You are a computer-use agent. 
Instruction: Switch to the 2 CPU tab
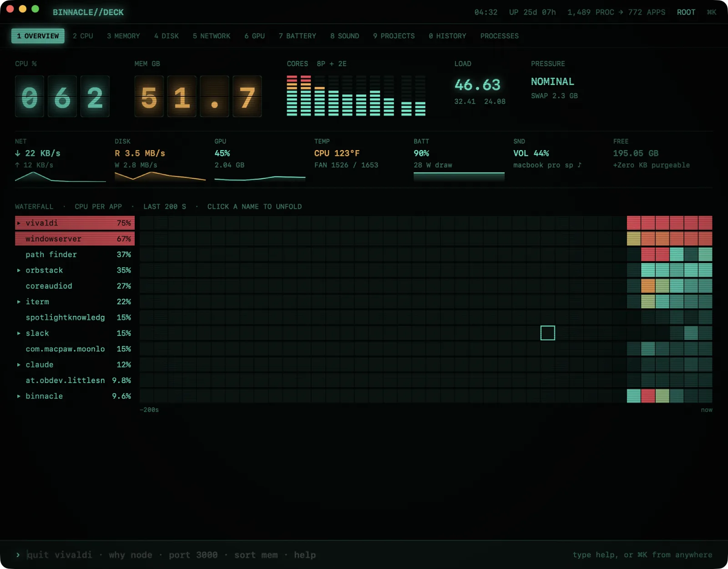tap(83, 36)
